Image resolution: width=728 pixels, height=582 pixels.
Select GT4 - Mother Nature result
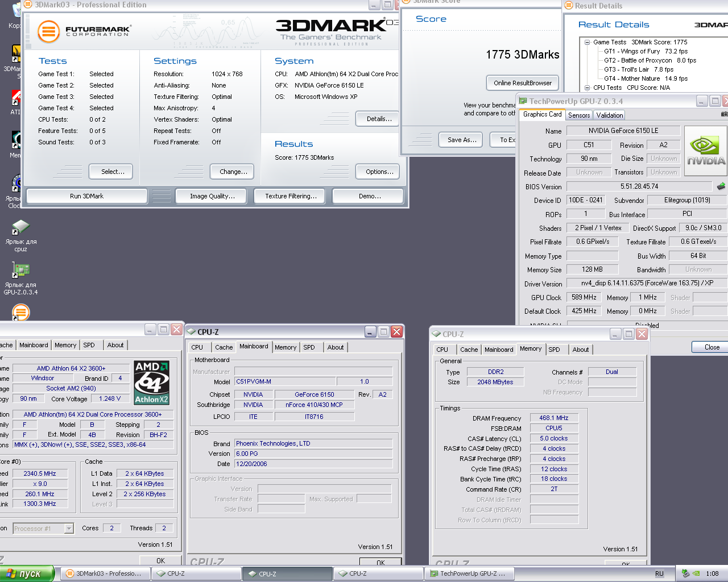(646, 78)
